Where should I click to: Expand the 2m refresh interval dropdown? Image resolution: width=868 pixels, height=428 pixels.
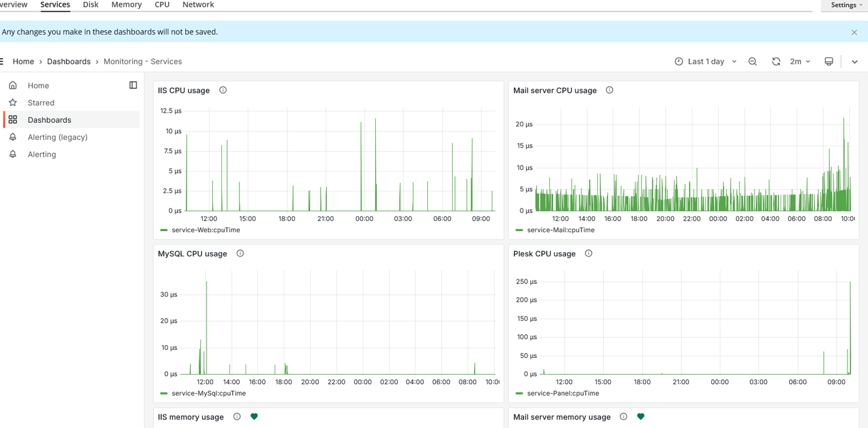pyautogui.click(x=800, y=61)
